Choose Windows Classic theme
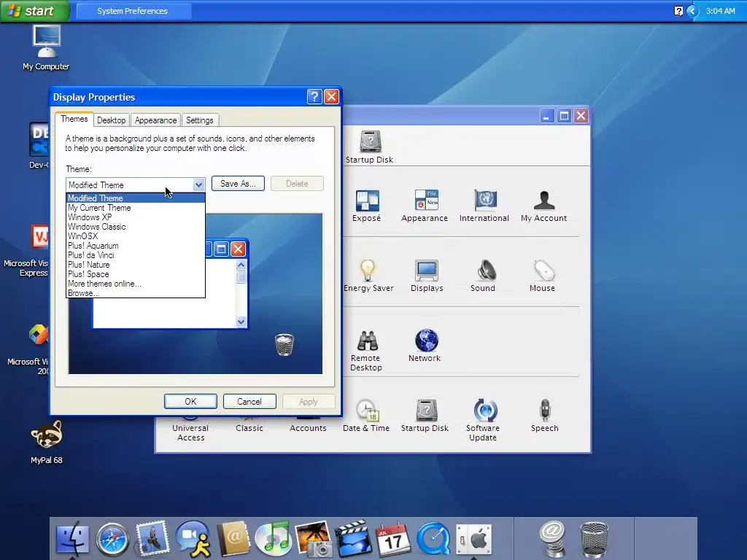 tap(136, 227)
